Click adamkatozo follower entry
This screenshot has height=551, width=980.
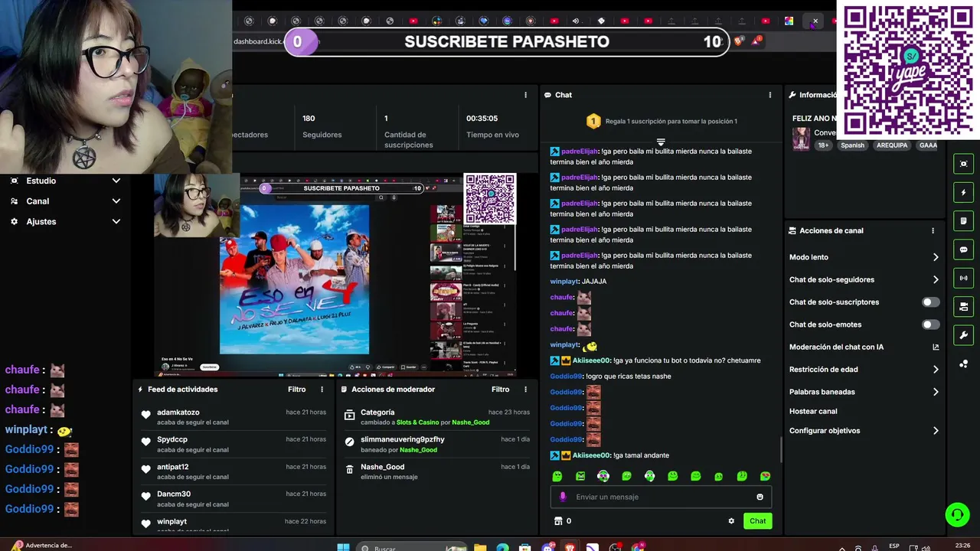233,417
